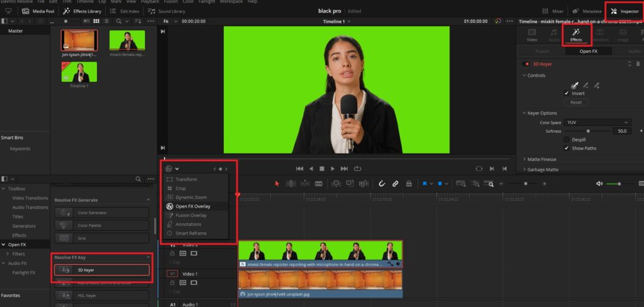Open the Timeline 1 name dropdown

337,21
